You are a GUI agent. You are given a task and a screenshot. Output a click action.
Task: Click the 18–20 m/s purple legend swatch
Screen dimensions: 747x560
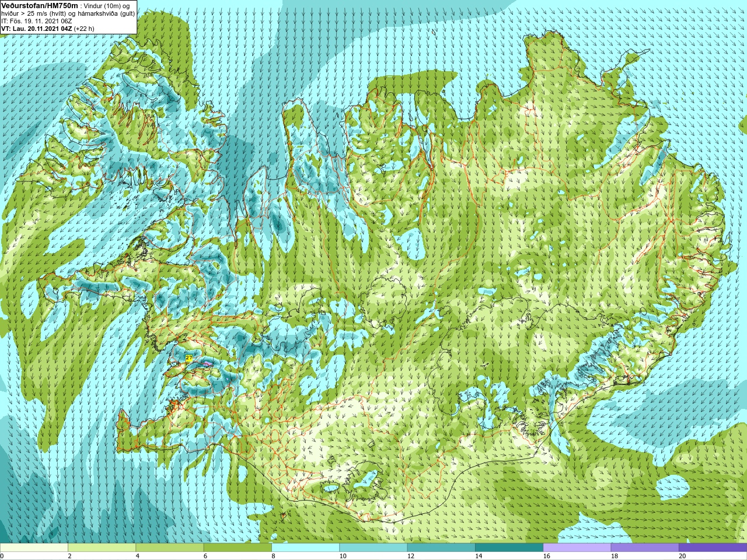pyautogui.click(x=645, y=548)
